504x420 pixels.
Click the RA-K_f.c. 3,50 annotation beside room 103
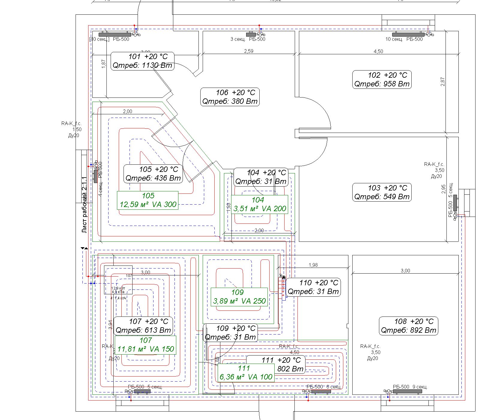[434, 170]
